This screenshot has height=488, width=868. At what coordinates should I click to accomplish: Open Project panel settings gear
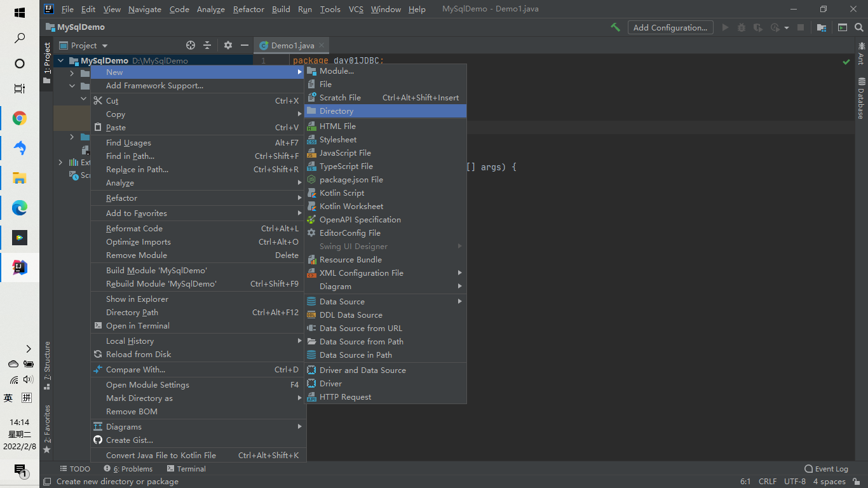tap(228, 45)
